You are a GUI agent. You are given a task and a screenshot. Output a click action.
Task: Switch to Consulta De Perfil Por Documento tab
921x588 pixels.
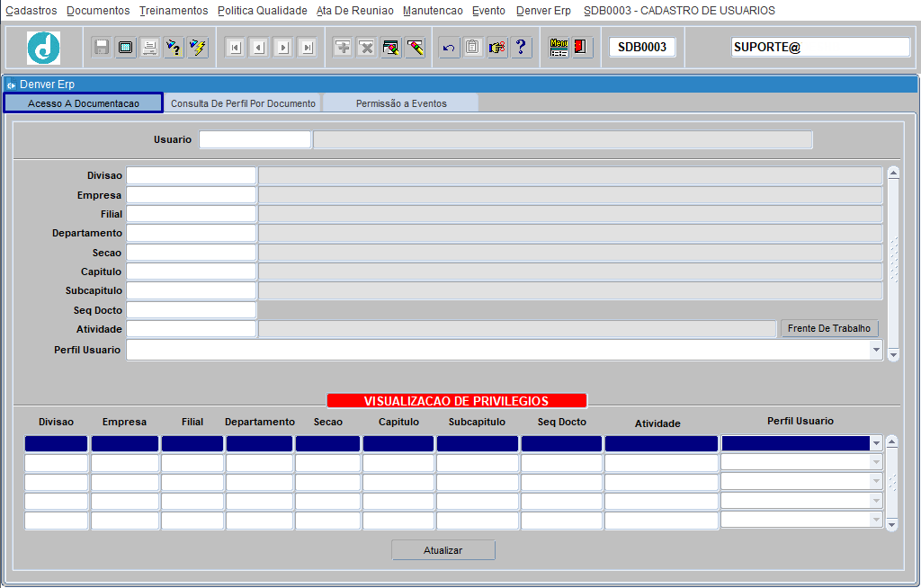[x=243, y=102]
